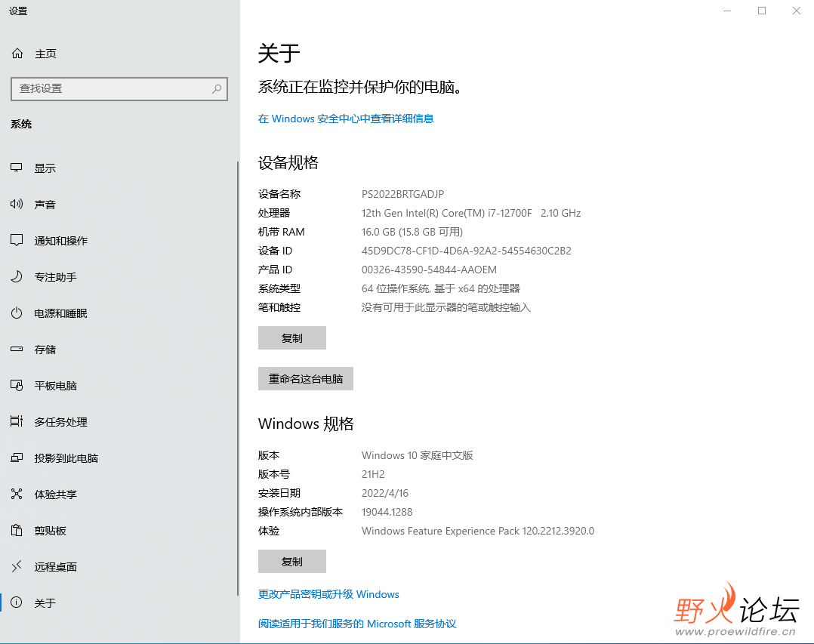Click the Remote Desktop icon
The height and width of the screenshot is (644, 814).
(x=17, y=566)
